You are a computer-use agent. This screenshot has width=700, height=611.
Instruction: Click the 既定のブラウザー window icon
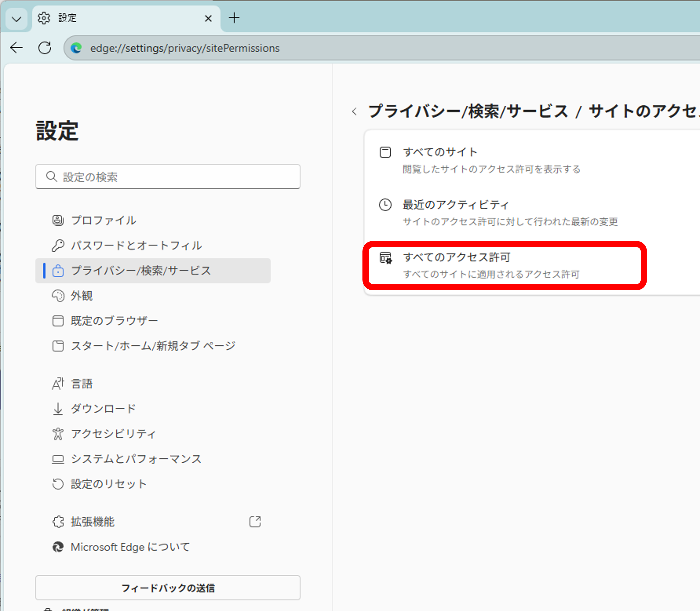coord(58,321)
